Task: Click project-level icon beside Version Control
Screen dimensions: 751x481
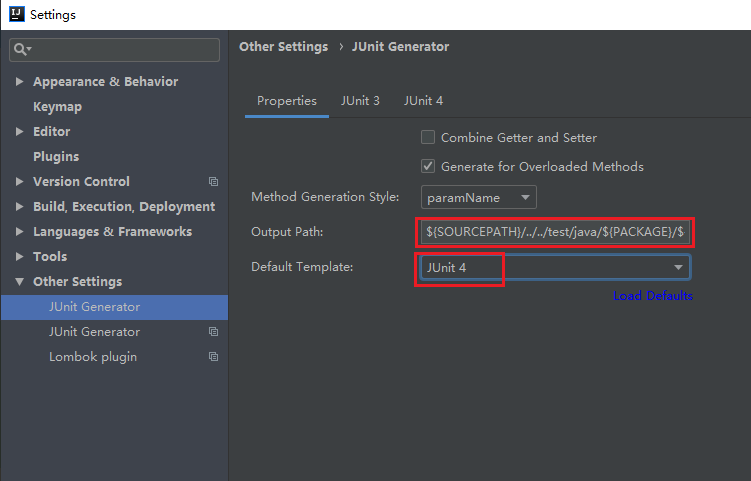Action: 213,182
